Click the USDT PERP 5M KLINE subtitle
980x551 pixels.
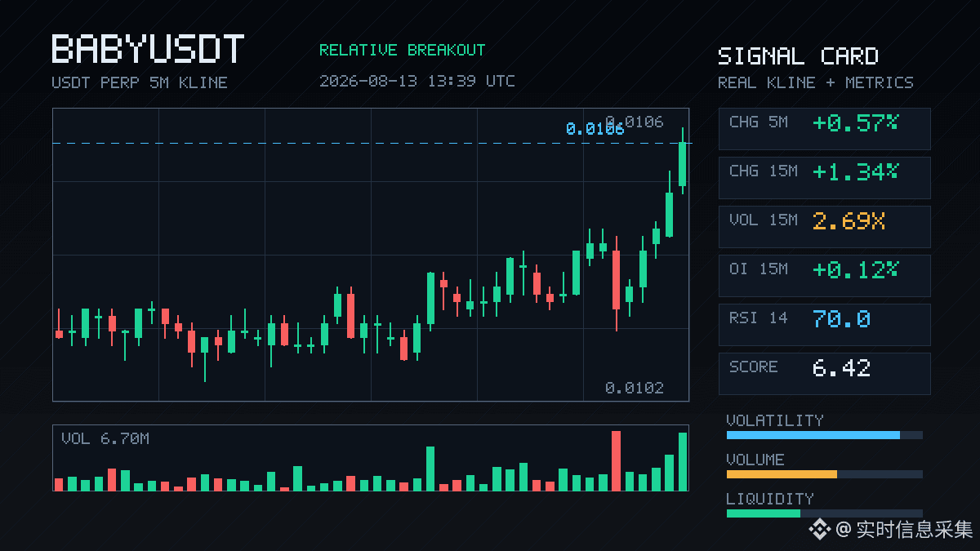140,82
